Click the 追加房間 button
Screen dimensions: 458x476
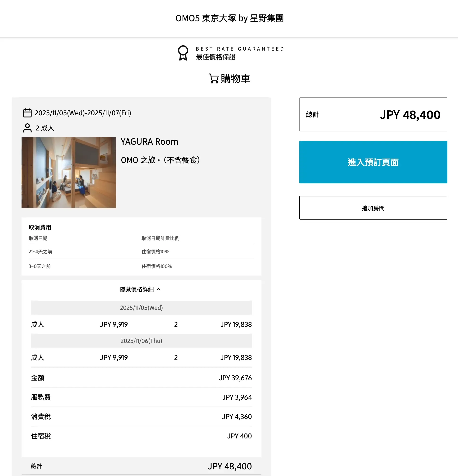(x=373, y=208)
